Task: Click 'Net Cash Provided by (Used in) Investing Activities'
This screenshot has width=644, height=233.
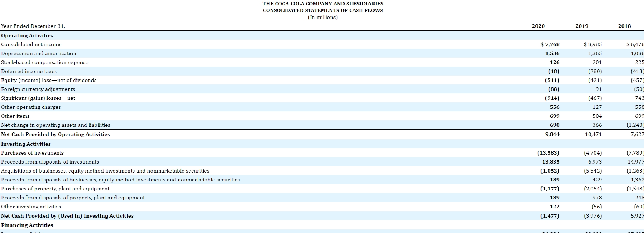Action: pos(67,216)
